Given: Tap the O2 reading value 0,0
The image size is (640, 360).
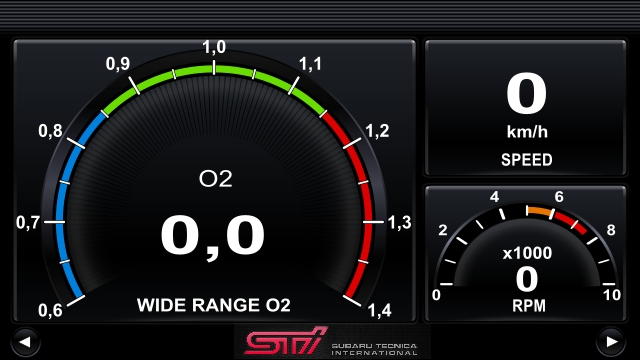Looking at the screenshot, I should pyautogui.click(x=213, y=237).
